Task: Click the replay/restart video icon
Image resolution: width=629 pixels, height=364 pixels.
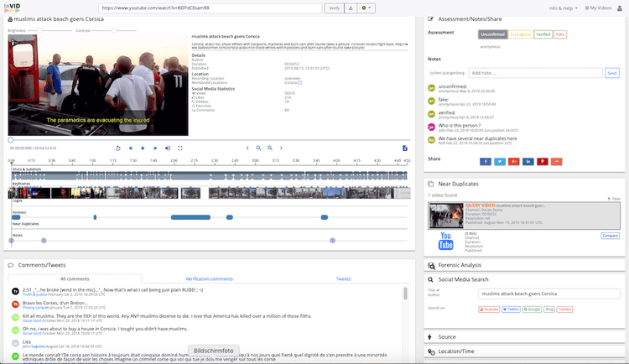Action: 118,148
